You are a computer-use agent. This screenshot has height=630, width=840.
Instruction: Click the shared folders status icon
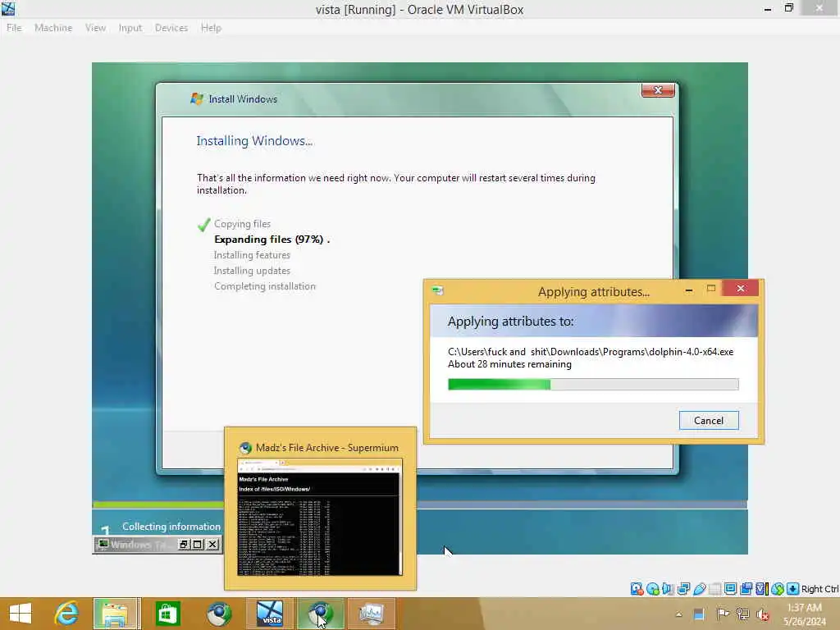[x=714, y=589]
